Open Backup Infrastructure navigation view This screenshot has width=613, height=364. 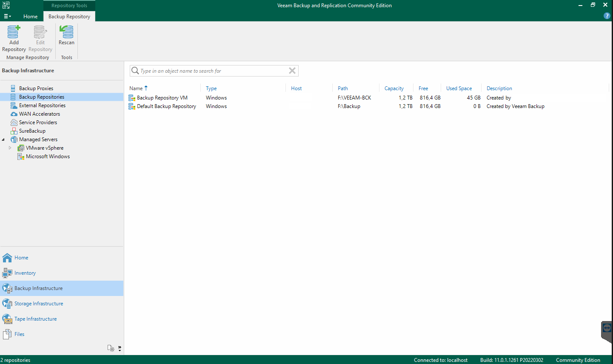coord(62,288)
